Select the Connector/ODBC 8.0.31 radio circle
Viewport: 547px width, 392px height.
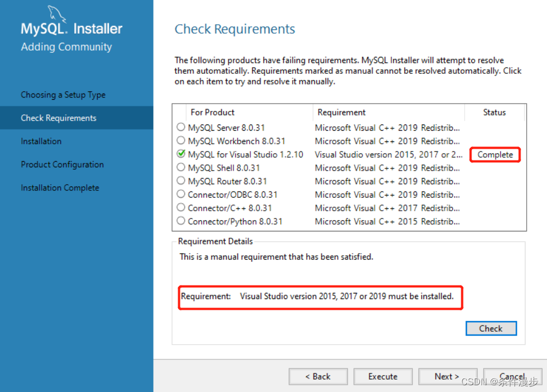coord(180,194)
